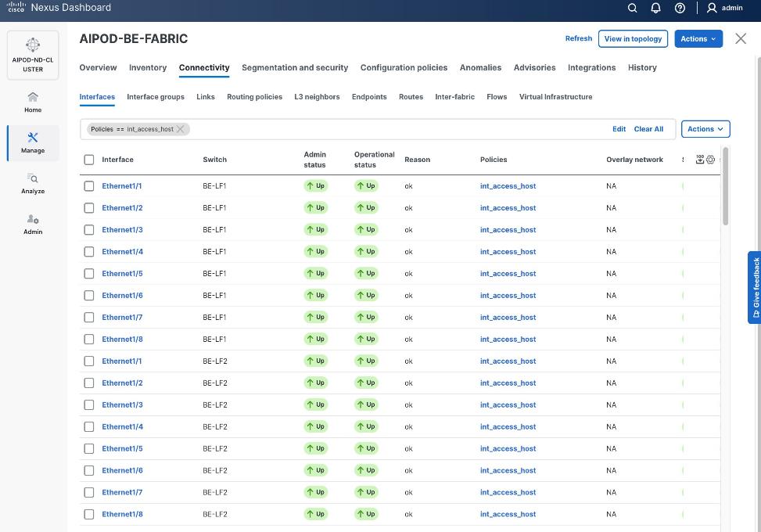
Task: Click the table column settings gear icon
Action: (711, 160)
